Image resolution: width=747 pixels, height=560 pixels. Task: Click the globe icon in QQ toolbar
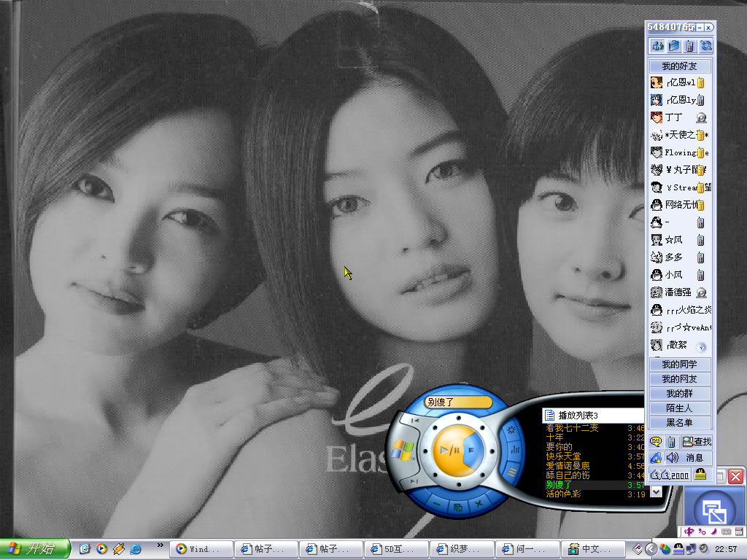(x=705, y=46)
